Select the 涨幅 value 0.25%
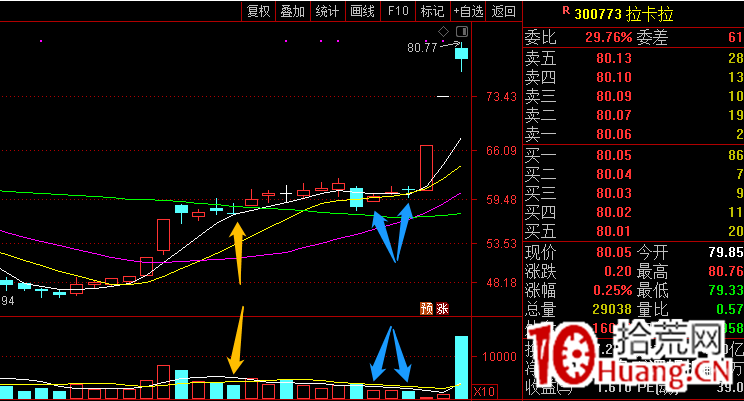This screenshot has width=744, height=401. tap(613, 290)
